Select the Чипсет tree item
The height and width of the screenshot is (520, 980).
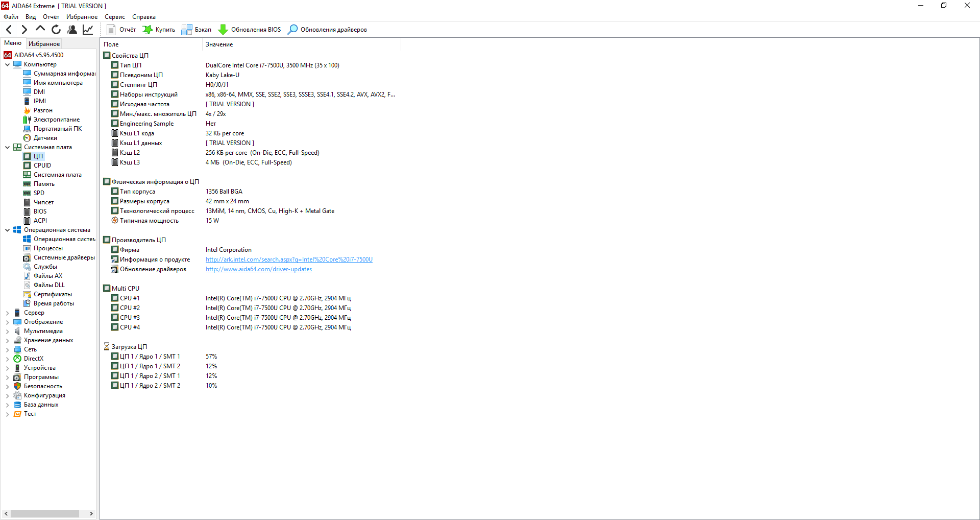pos(38,202)
